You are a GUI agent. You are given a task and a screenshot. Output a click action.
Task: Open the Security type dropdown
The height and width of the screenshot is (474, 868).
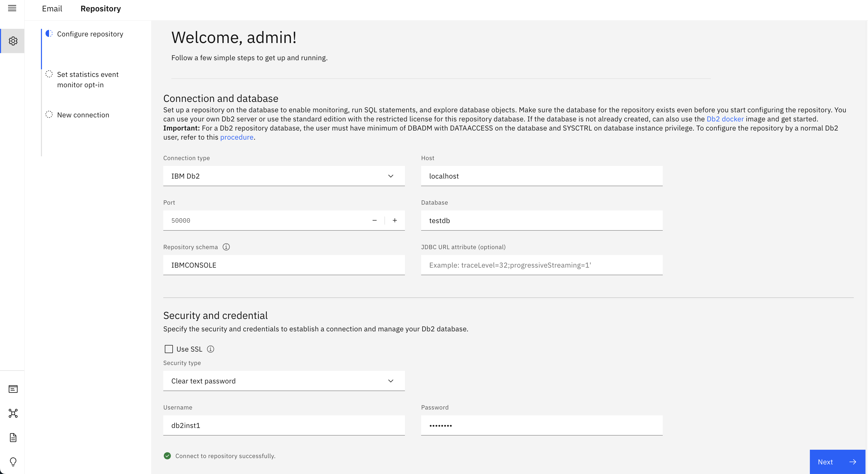click(284, 381)
